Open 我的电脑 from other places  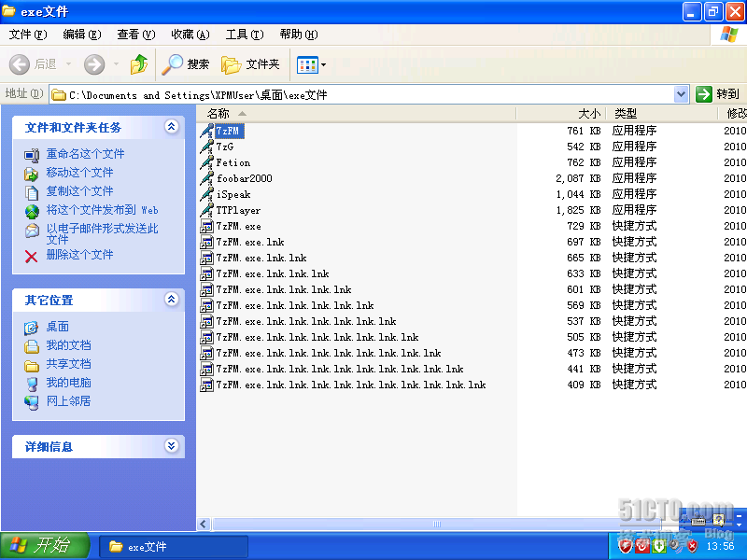(x=68, y=383)
